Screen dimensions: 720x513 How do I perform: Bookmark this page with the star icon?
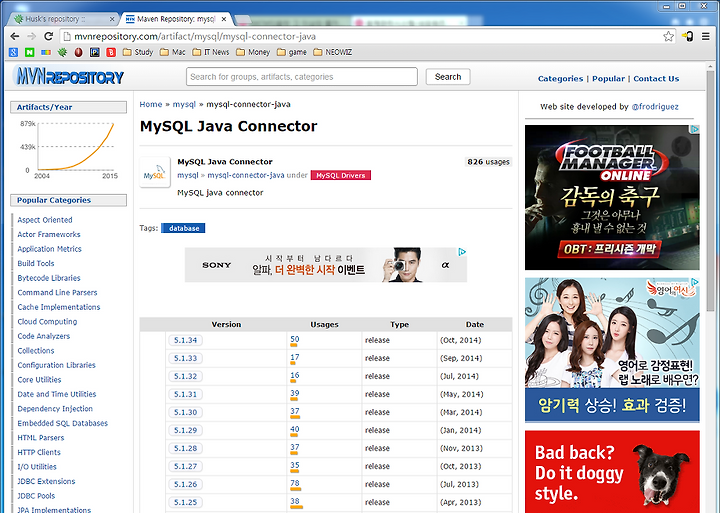pyautogui.click(x=669, y=36)
